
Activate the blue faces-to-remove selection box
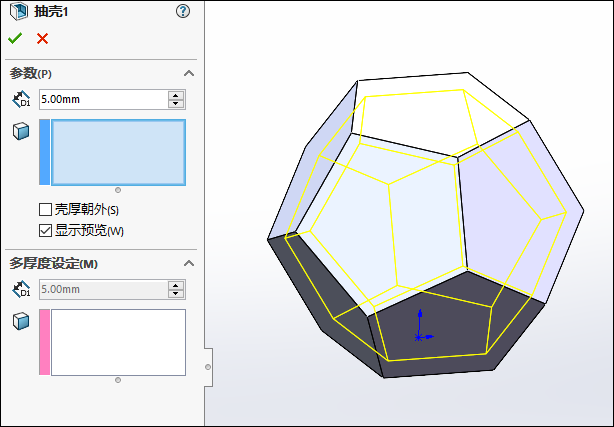point(118,152)
